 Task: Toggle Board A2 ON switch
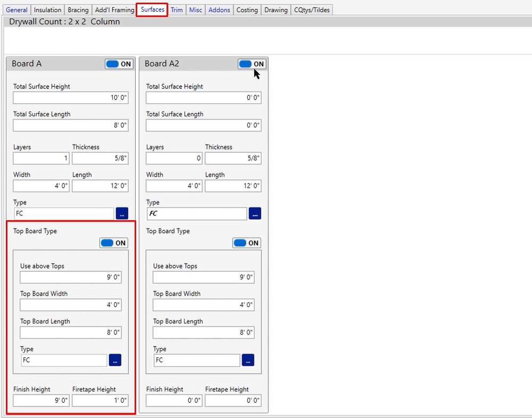tap(252, 64)
